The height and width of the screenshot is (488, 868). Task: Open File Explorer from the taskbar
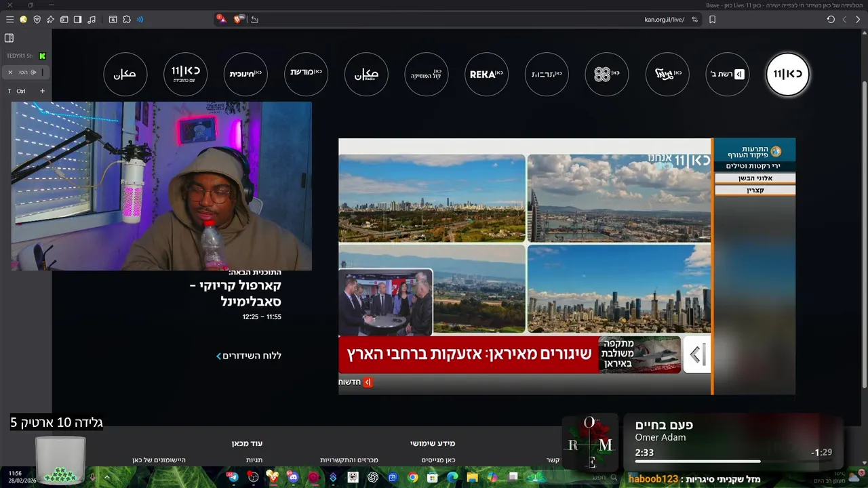[x=472, y=477]
